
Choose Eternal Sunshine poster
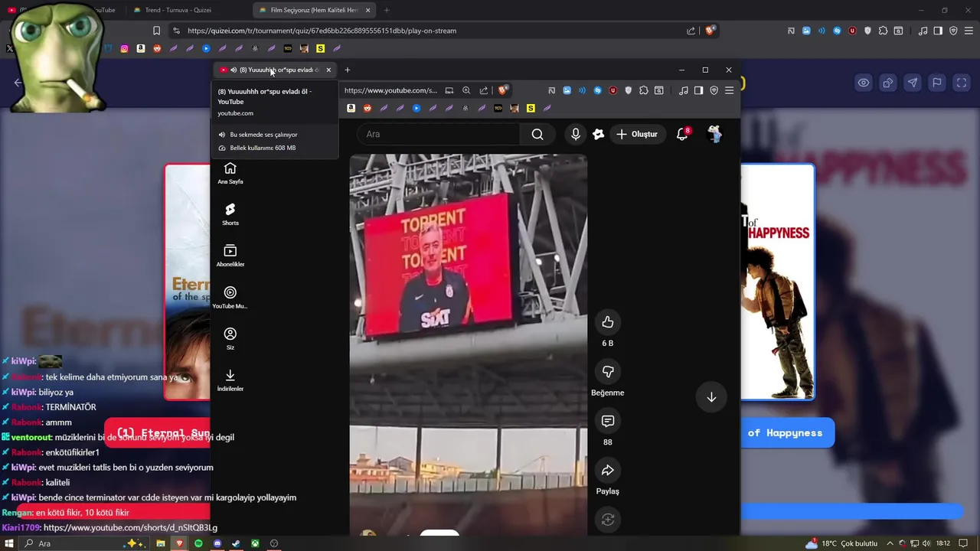(188, 282)
